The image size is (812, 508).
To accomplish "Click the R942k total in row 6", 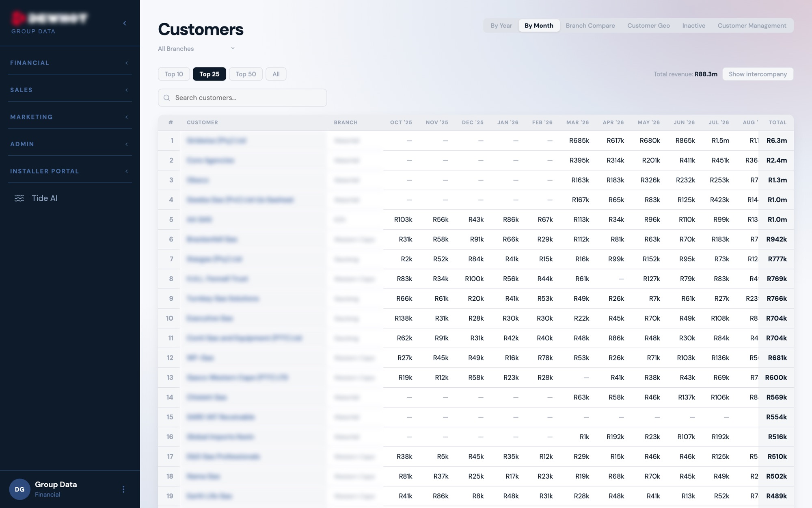I will 776,239.
